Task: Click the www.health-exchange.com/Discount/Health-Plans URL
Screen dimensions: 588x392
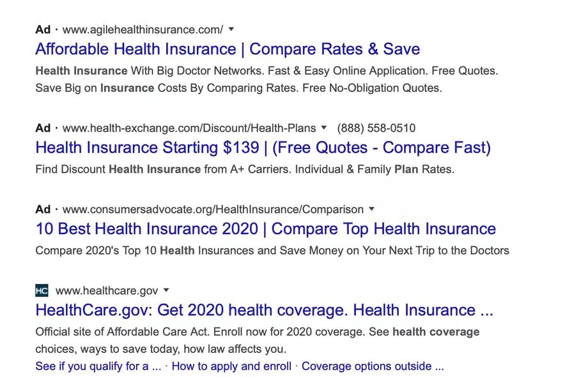Action: [x=189, y=129]
